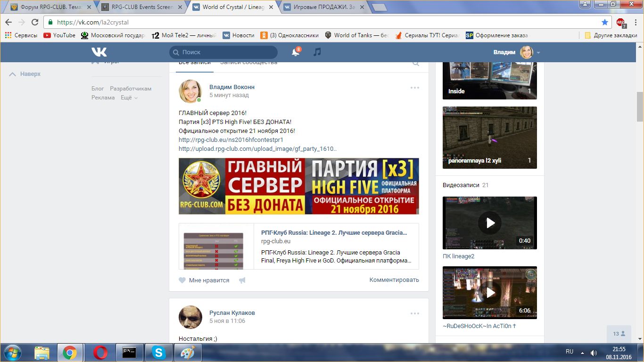
Task: Open Владим Воконн's profile name
Action: (232, 87)
